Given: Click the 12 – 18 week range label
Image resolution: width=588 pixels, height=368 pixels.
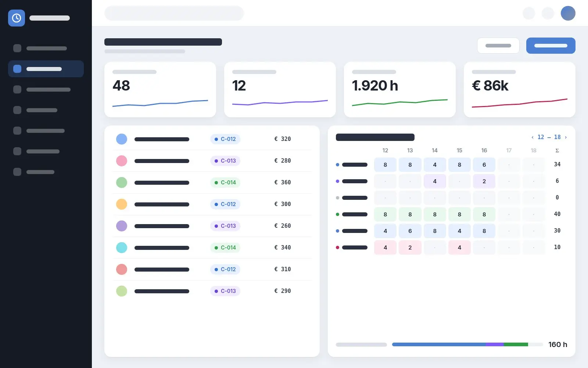Looking at the screenshot, I should pos(549,137).
